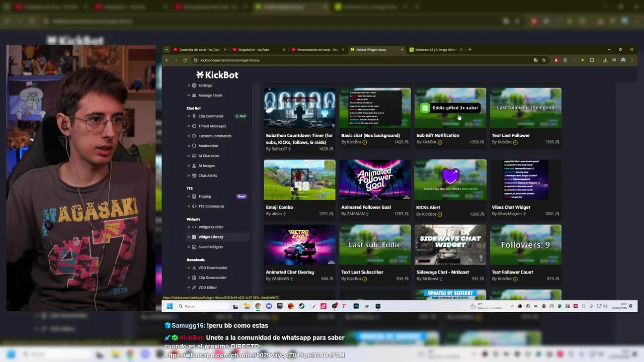Click the Windows Start button
The width and height of the screenshot is (644, 362).
point(170,306)
